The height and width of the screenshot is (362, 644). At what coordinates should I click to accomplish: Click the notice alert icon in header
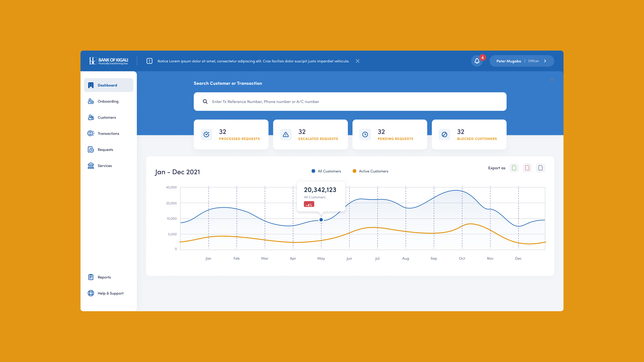tap(149, 61)
